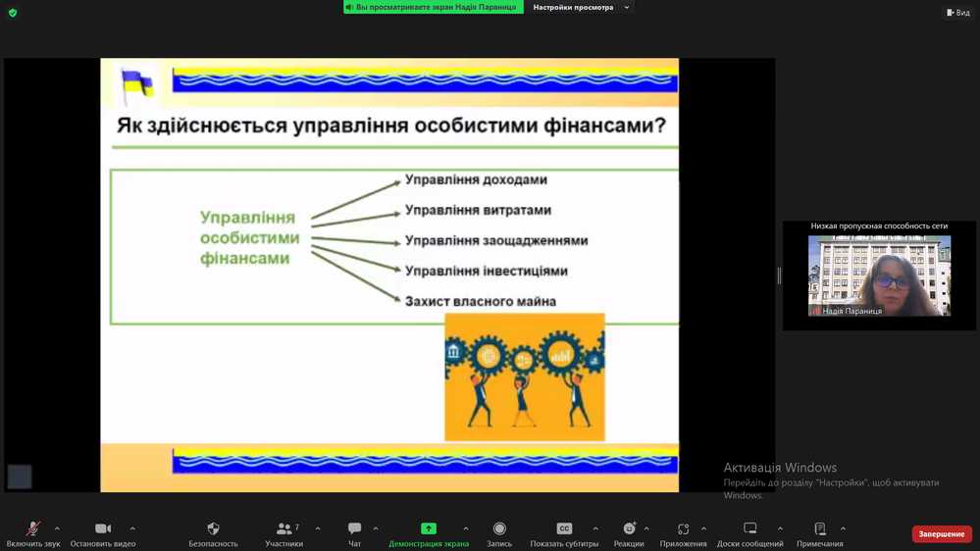Expand video options arrow beside camera

pos(132,528)
